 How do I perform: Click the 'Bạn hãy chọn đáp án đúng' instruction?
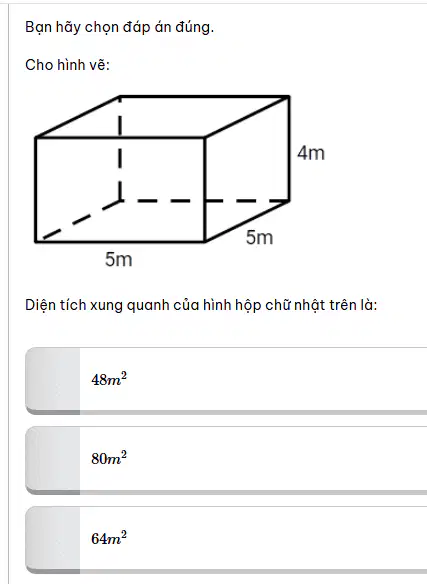(120, 27)
